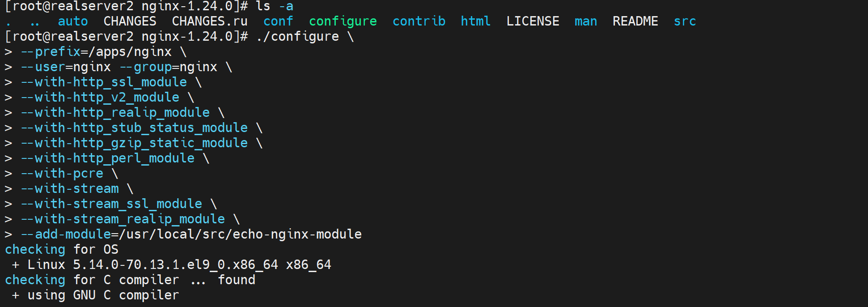
Task: Click the 'contrib' directory name
Action: coord(419,21)
